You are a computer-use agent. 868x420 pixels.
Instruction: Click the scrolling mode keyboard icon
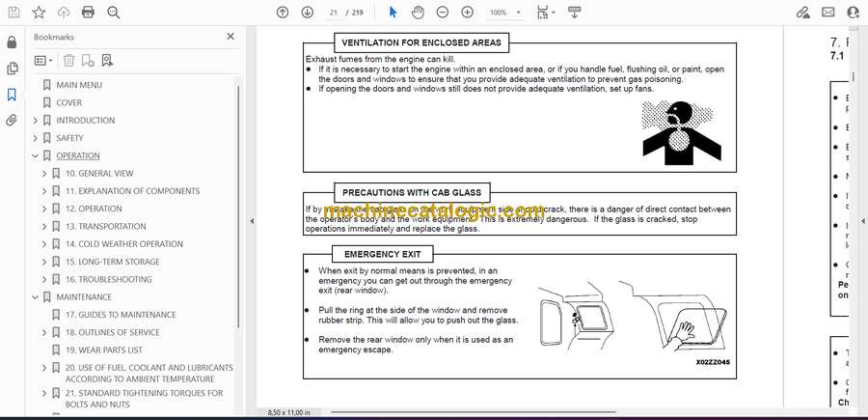tap(574, 13)
